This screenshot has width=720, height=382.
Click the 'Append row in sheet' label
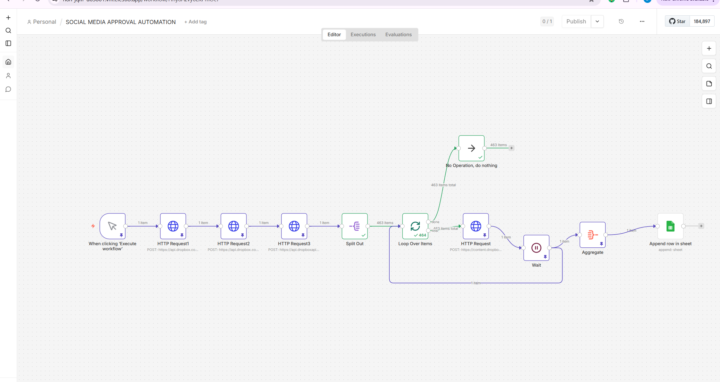click(670, 244)
